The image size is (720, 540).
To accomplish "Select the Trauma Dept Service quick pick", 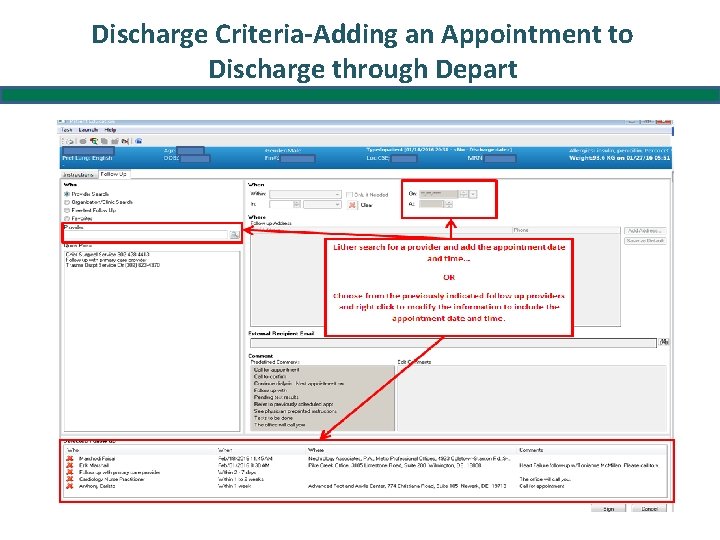I will coord(112,265).
